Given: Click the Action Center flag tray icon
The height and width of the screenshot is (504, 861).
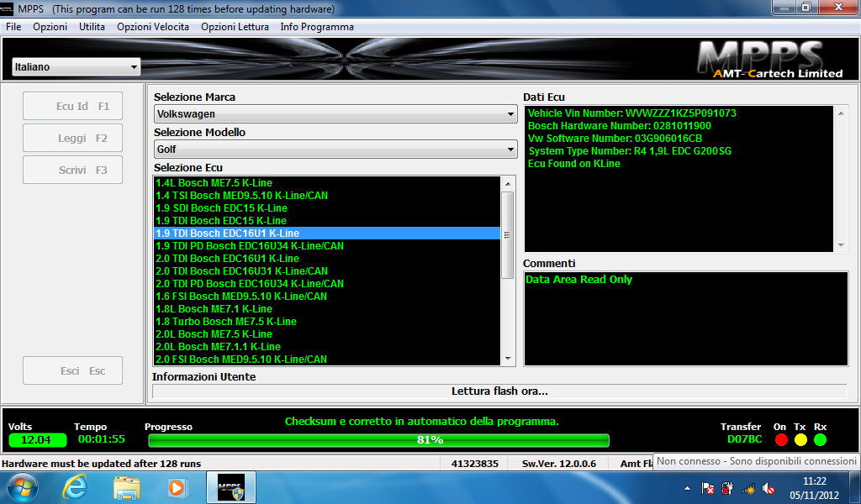Looking at the screenshot, I should click(x=708, y=488).
